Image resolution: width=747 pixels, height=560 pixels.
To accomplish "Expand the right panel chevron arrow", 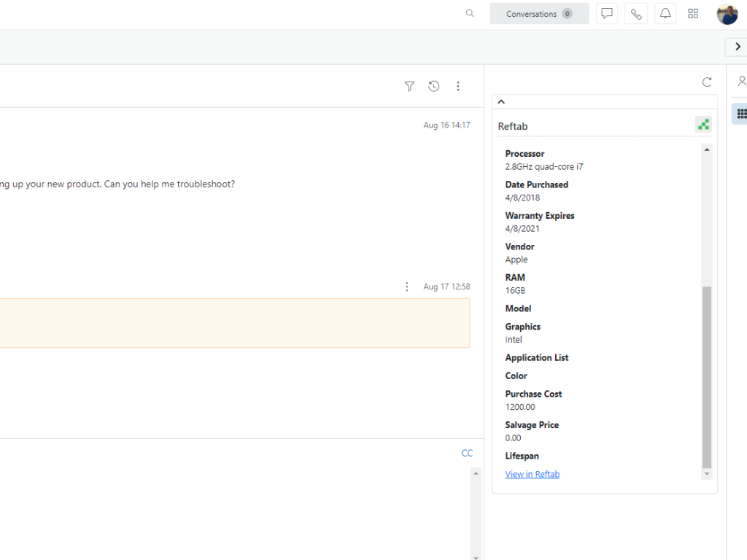I will 738,47.
